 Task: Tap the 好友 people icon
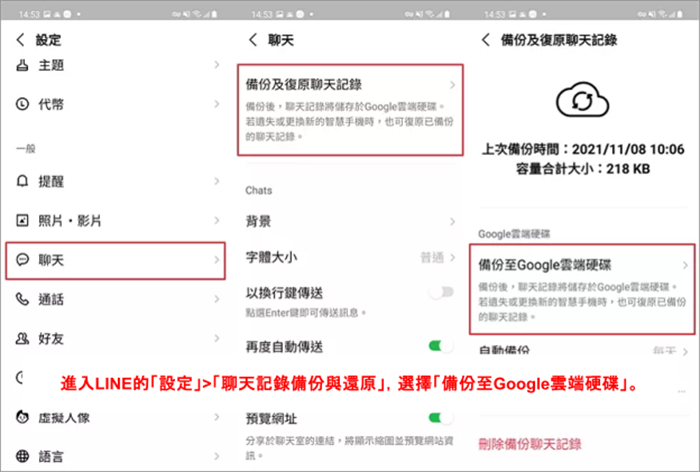(x=22, y=338)
